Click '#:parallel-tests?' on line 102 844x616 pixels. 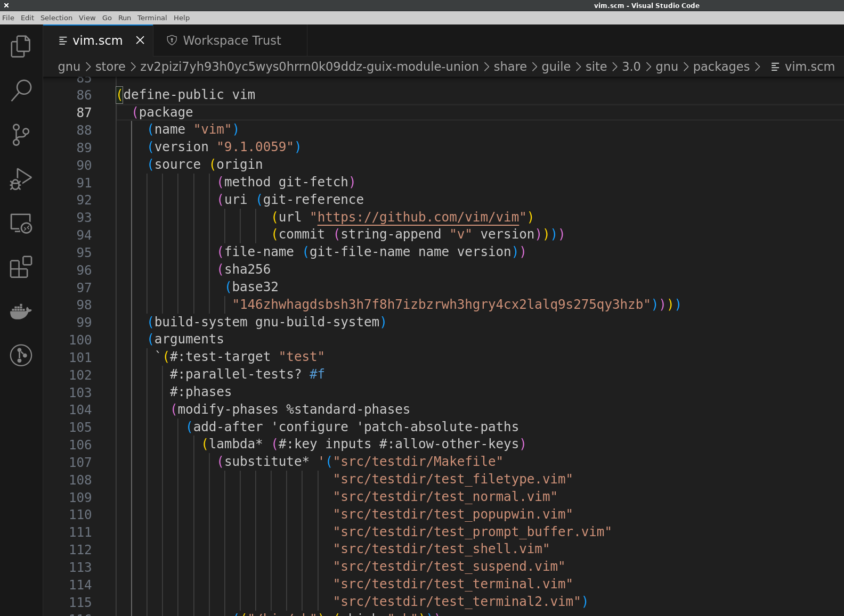236,374
